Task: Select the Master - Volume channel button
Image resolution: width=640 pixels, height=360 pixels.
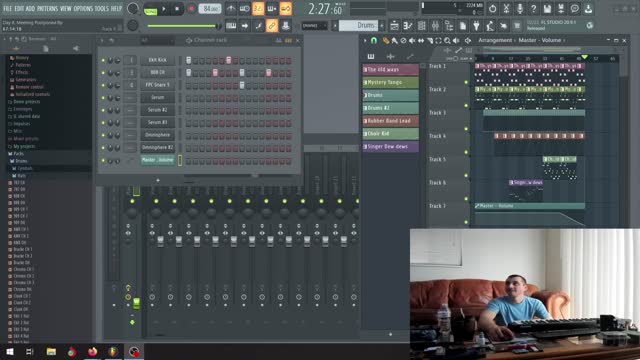Action: [x=158, y=160]
